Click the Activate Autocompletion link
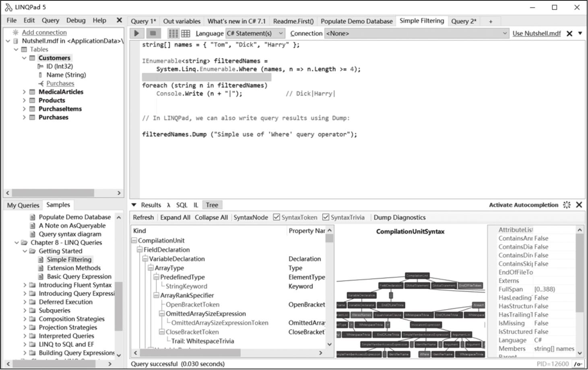This screenshot has height=370, width=588. 523,205
